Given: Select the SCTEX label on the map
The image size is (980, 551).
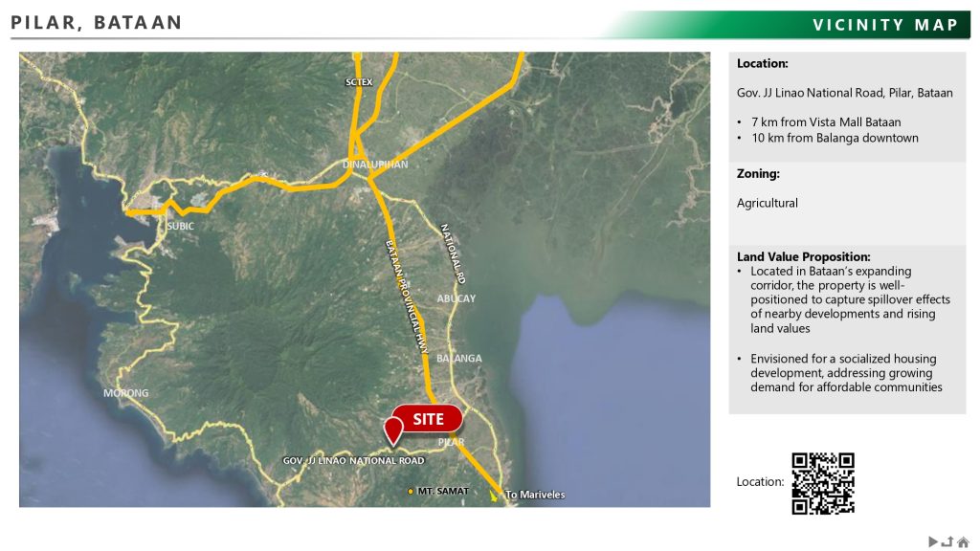Looking at the screenshot, I should click(359, 83).
